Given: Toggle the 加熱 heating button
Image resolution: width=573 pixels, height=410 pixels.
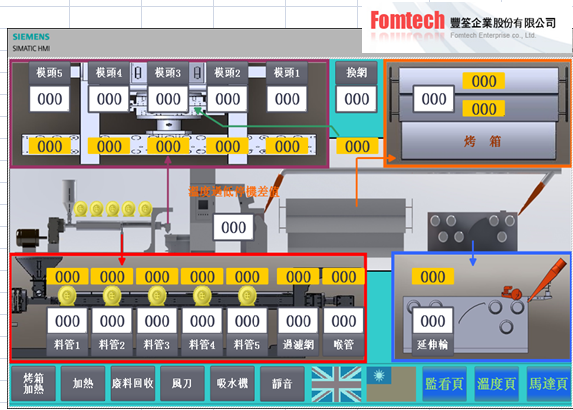Looking at the screenshot, I should tap(83, 384).
